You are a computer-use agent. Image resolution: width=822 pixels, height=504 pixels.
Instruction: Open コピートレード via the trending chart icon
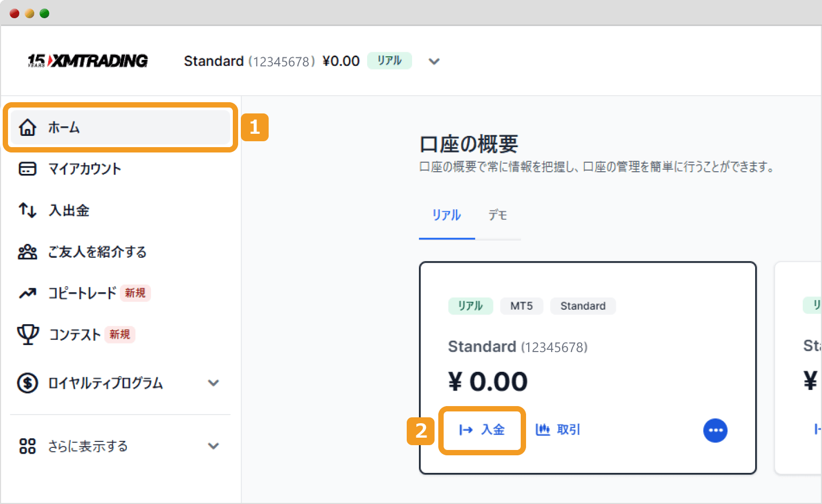pyautogui.click(x=27, y=293)
